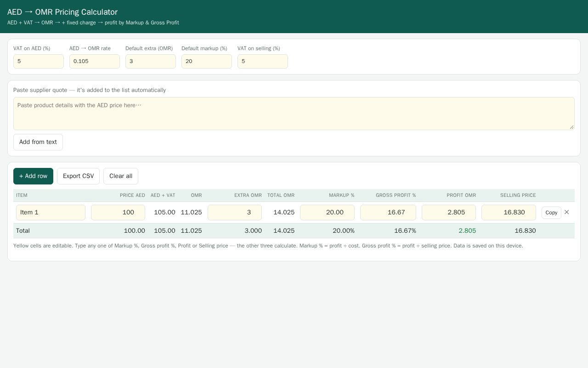Click Item 1 AED + VAT value 105.00
The width and height of the screenshot is (588, 368).
(x=164, y=213)
